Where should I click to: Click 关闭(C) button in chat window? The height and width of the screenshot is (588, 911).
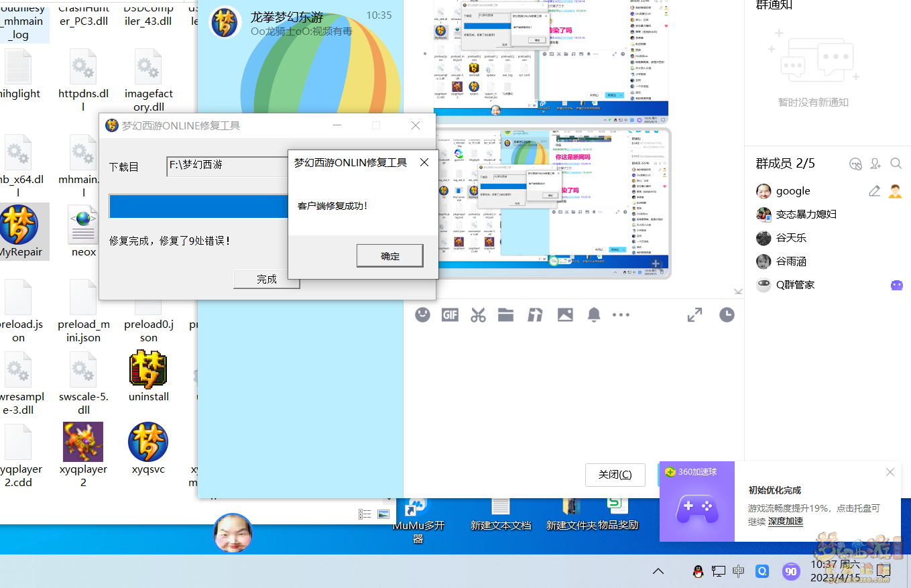pyautogui.click(x=615, y=475)
